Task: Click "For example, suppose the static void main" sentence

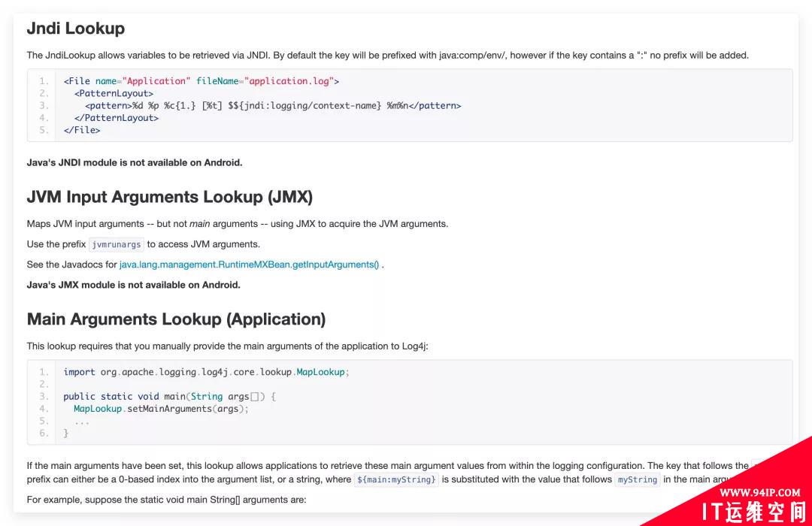Action: click(166, 500)
